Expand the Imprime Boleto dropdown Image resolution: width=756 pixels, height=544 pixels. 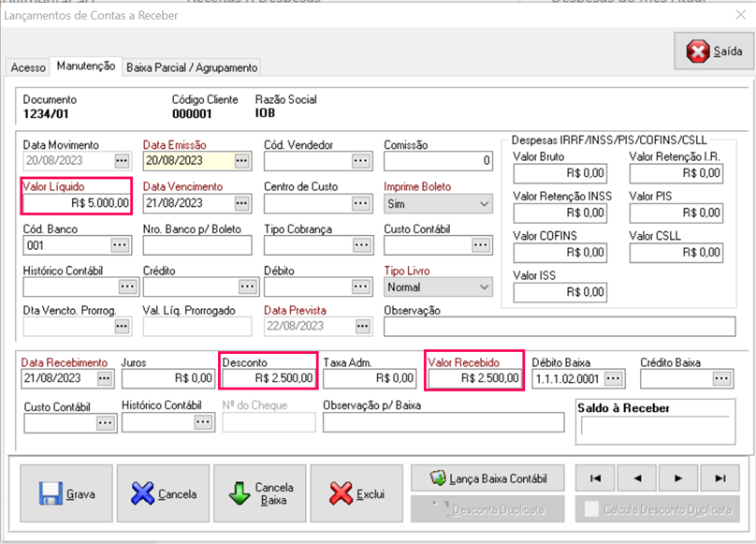[484, 203]
